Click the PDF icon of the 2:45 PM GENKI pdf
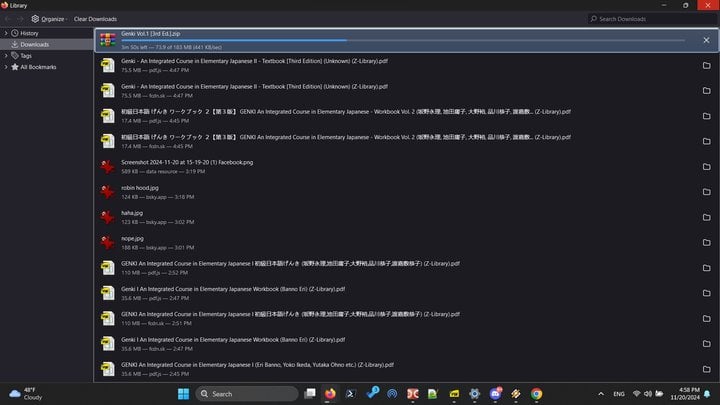The image size is (720, 405). (108, 369)
